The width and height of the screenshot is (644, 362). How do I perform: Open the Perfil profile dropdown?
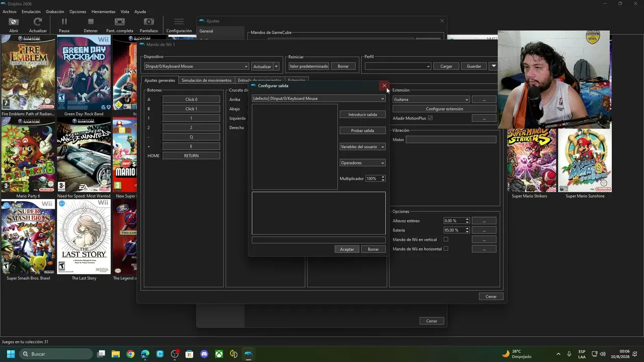tap(397, 66)
